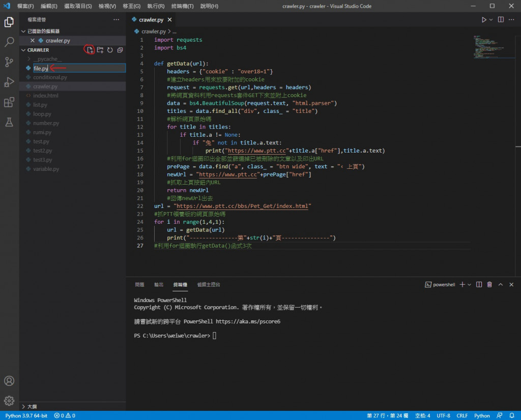Open the Search view in the activity bar

9,42
